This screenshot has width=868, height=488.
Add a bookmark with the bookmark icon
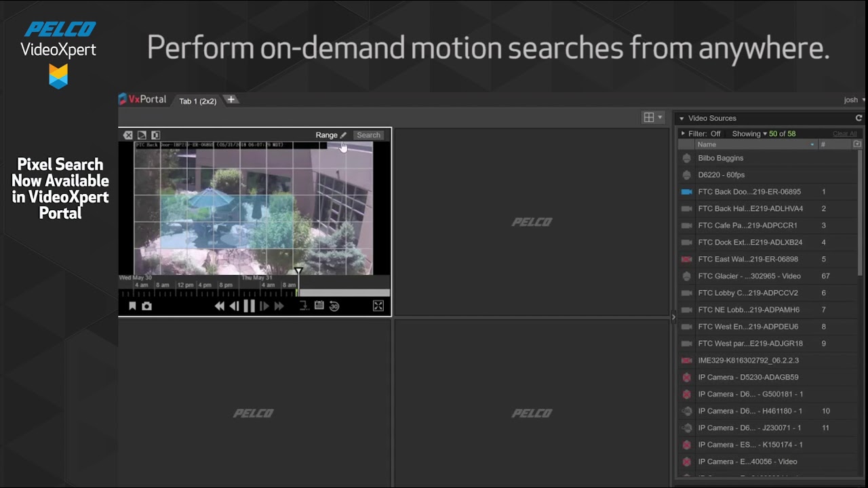pos(132,306)
